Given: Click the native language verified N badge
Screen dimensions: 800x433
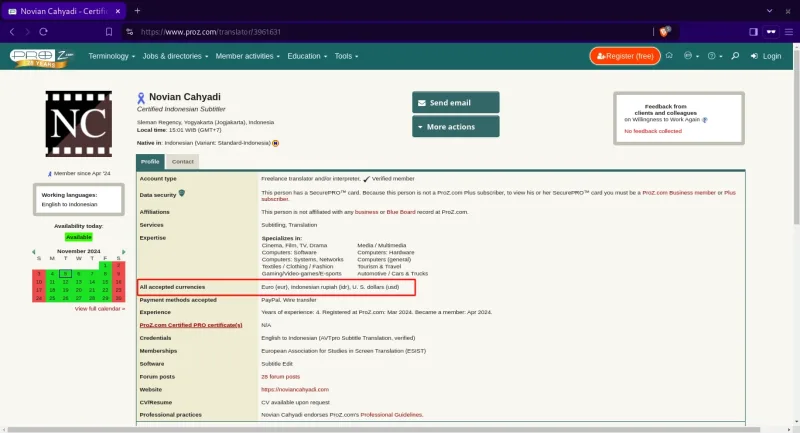Looking at the screenshot, I should pos(276,143).
